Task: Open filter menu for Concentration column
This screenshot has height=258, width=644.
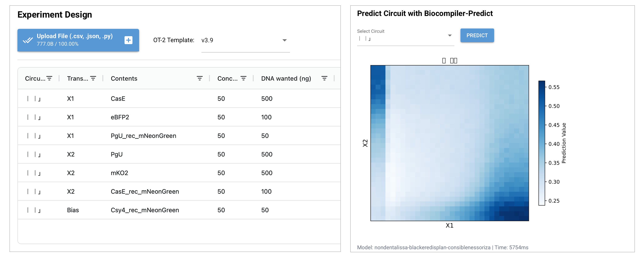Action: click(243, 78)
